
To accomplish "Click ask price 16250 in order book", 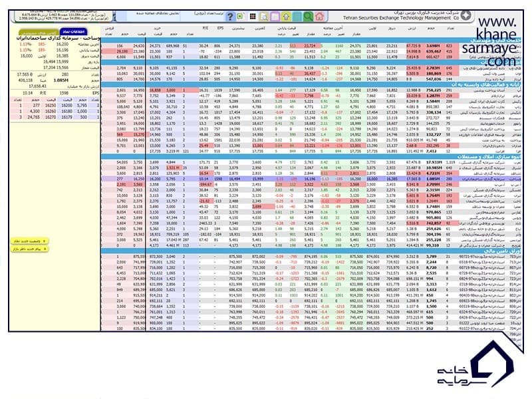I will tap(51, 106).
